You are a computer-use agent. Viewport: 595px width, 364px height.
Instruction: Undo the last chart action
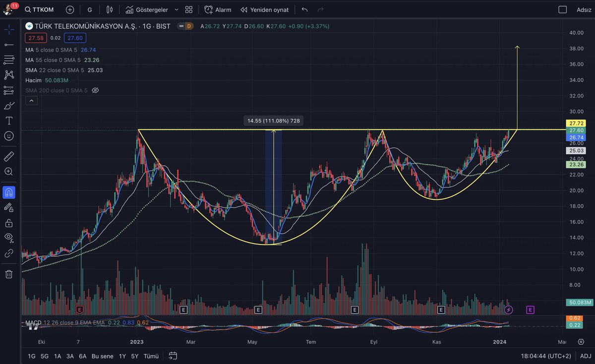[x=304, y=9]
